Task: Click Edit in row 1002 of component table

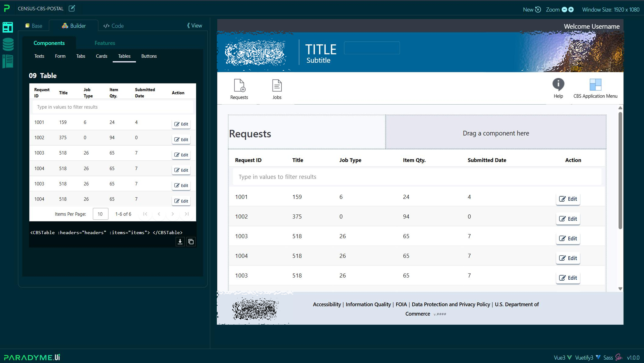Action: [181, 139]
